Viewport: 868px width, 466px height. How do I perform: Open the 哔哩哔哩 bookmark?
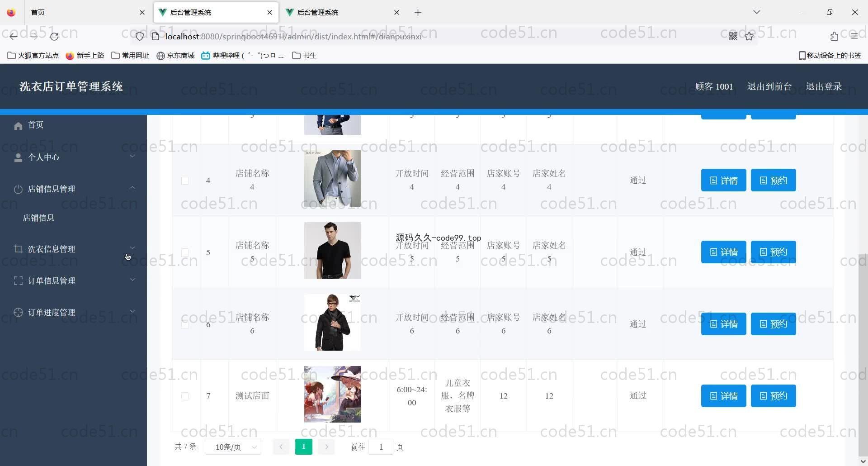(x=243, y=55)
